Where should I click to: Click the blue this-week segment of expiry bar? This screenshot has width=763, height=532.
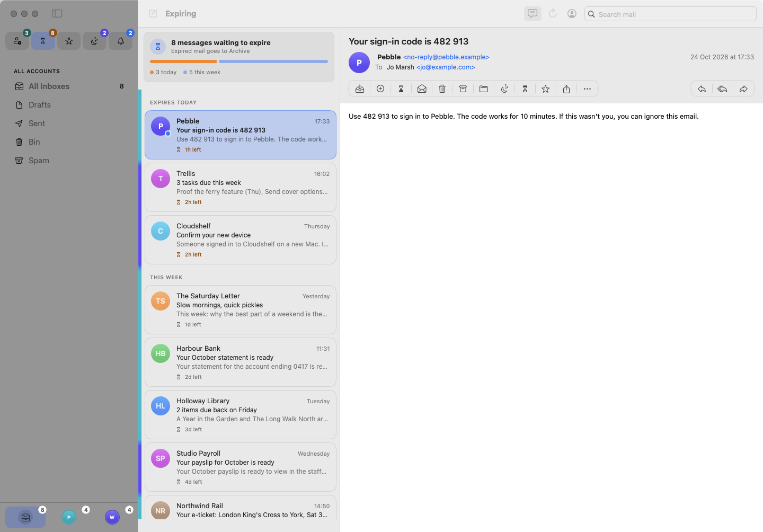click(x=273, y=61)
